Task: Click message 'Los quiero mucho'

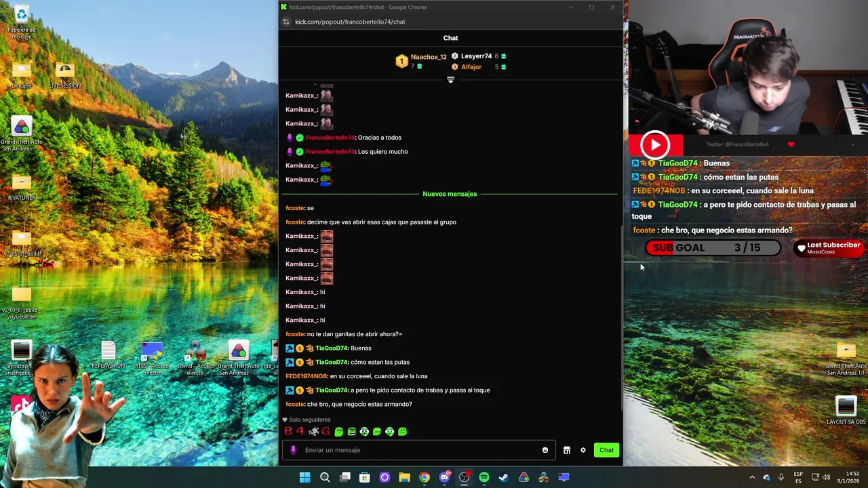Action: tap(382, 152)
